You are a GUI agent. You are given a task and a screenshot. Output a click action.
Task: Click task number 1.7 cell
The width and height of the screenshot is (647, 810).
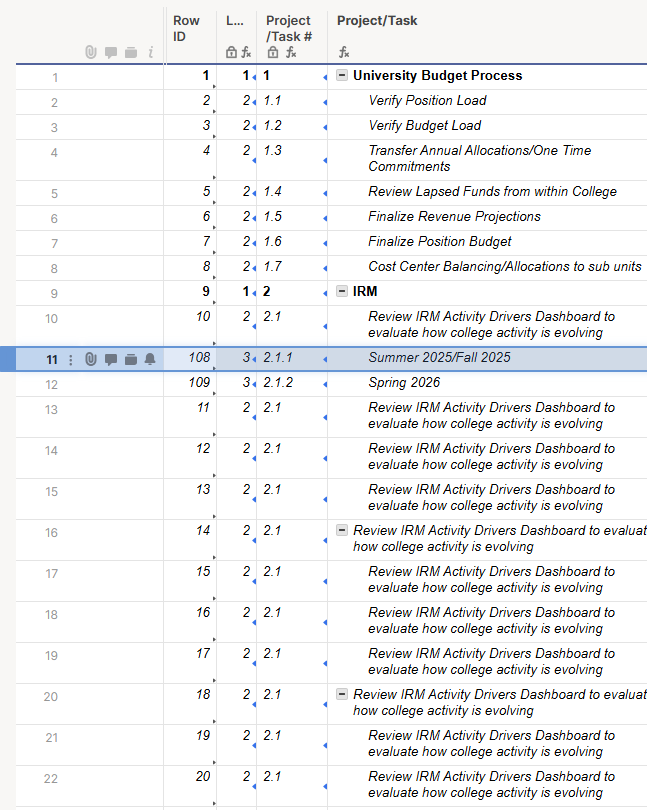point(292,268)
